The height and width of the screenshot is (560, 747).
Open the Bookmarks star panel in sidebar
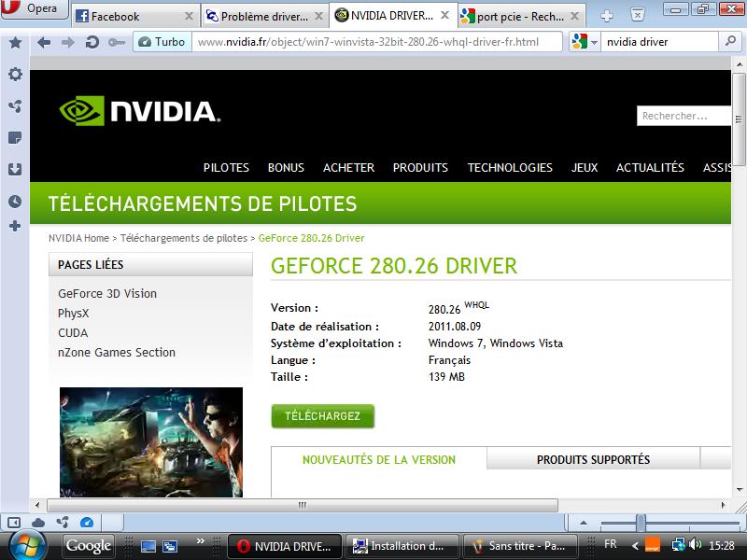(x=15, y=43)
